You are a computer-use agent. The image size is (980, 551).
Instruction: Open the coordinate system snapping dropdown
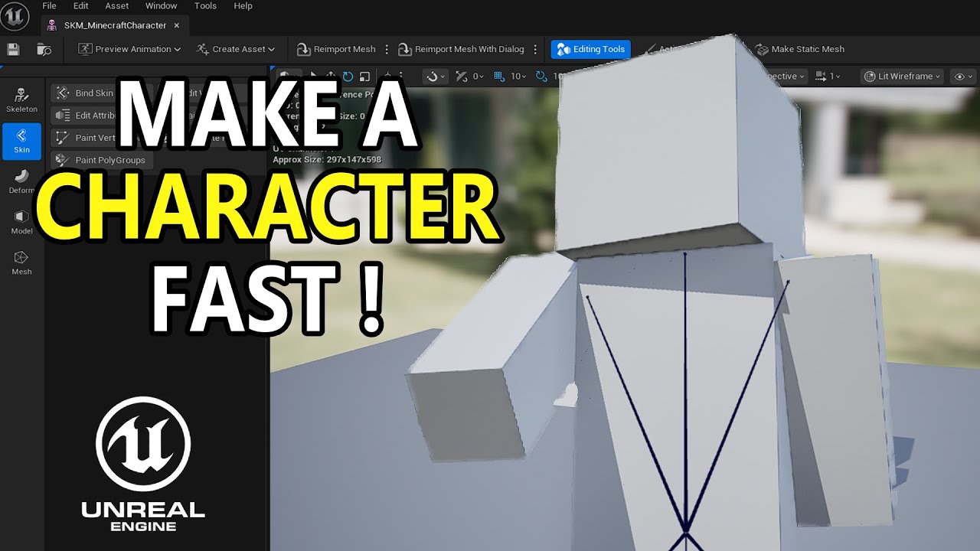pyautogui.click(x=435, y=77)
